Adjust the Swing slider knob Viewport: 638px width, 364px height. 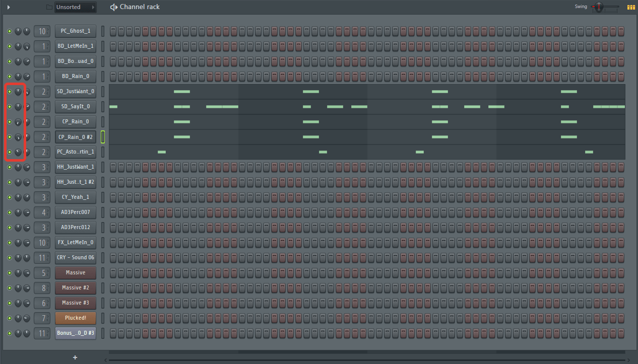pos(598,7)
